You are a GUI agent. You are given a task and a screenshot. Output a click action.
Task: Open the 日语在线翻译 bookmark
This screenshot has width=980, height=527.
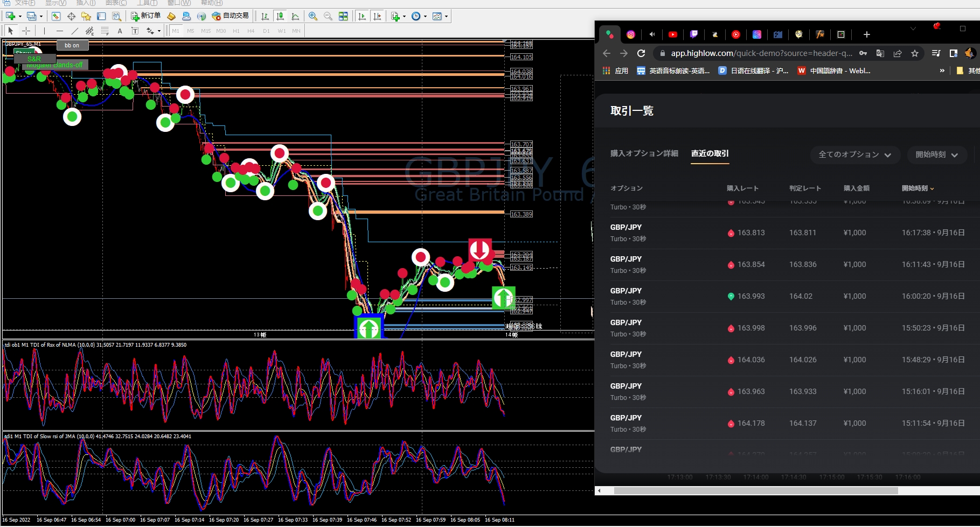click(x=753, y=71)
